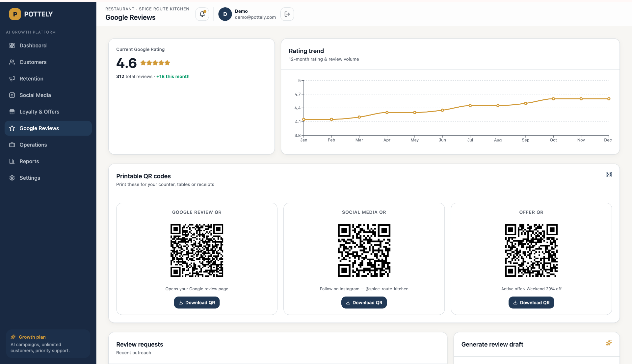Click the Jan data point on trend chart

tap(304, 119)
